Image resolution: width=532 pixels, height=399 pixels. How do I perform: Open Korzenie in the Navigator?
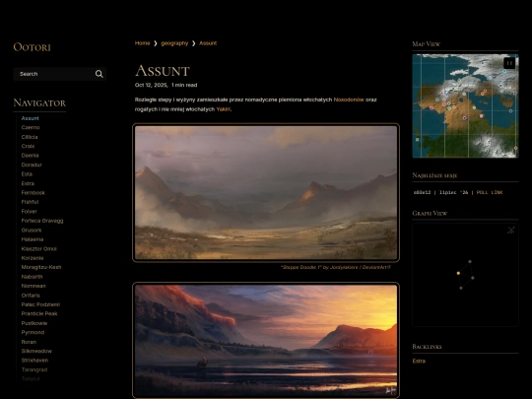click(x=33, y=258)
